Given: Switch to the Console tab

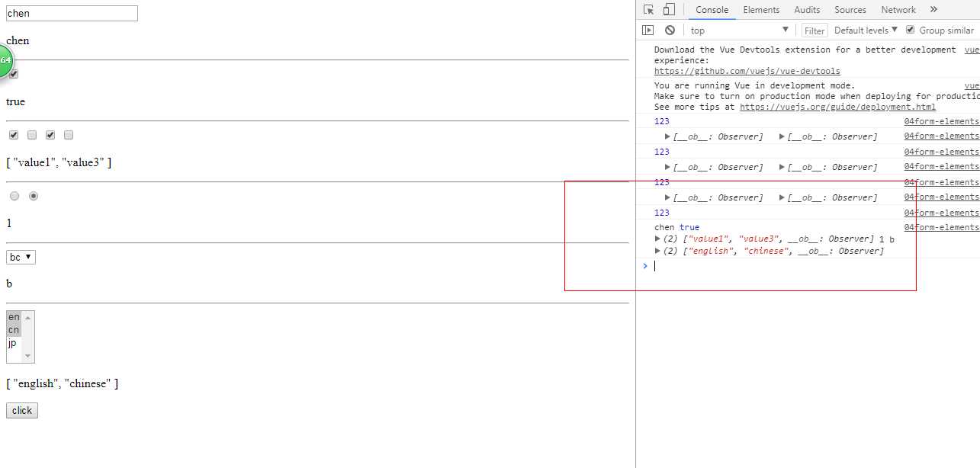Looking at the screenshot, I should (x=712, y=10).
